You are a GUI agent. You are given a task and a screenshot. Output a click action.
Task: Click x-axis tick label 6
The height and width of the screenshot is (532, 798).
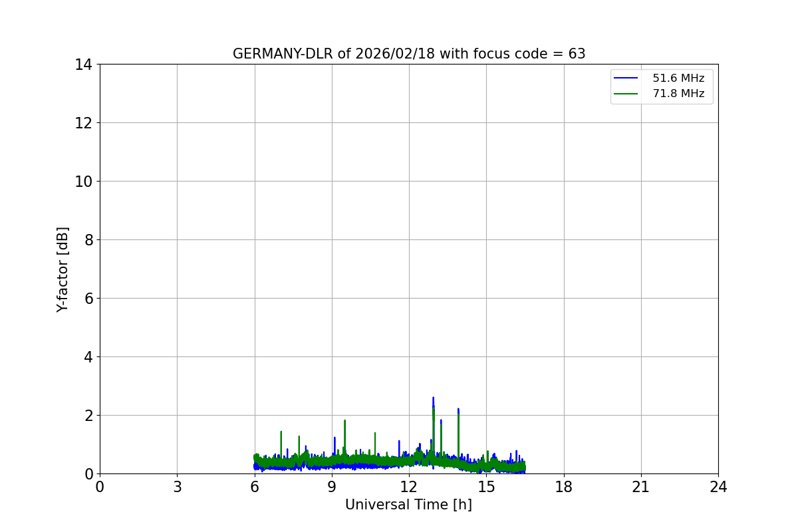click(x=255, y=487)
